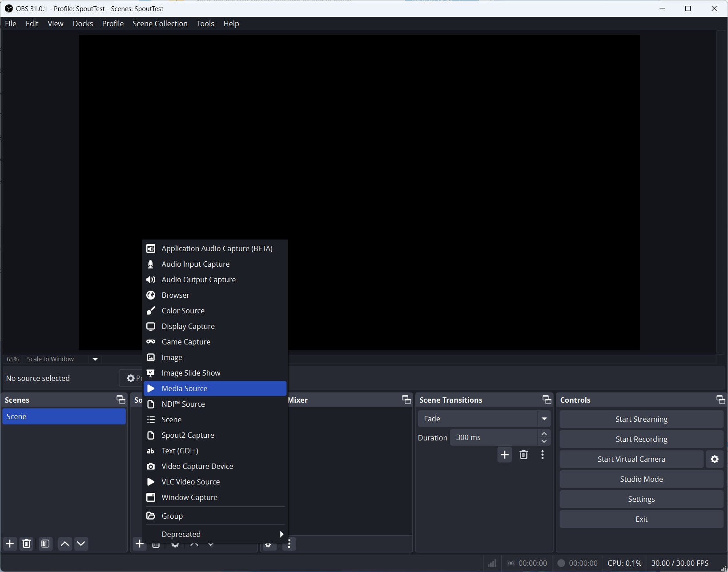Add a new scene with plus icon

(x=10, y=544)
